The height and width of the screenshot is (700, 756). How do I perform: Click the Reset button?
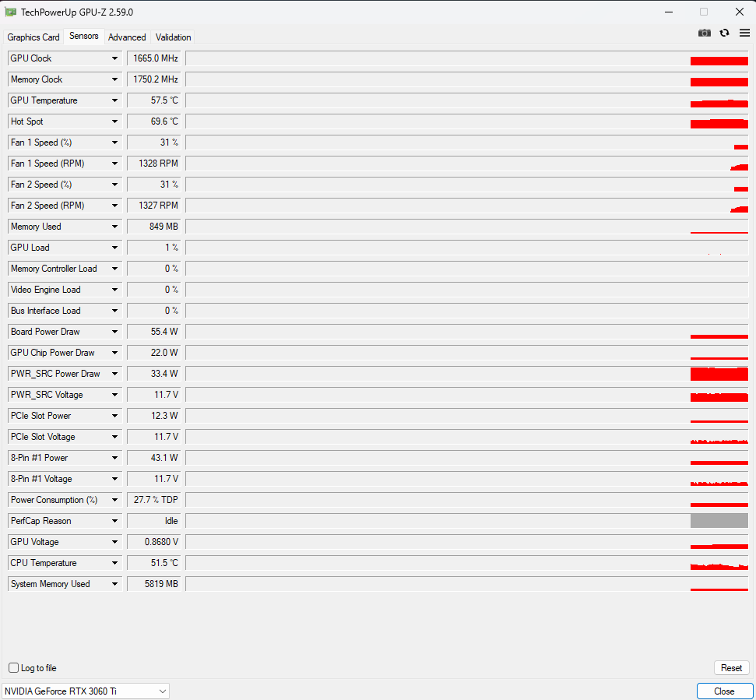[731, 668]
